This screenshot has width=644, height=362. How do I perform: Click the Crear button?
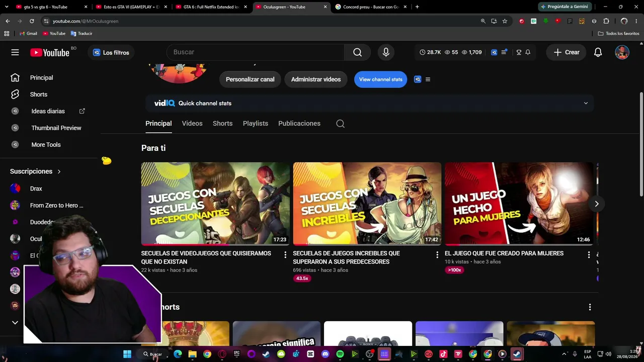point(567,52)
